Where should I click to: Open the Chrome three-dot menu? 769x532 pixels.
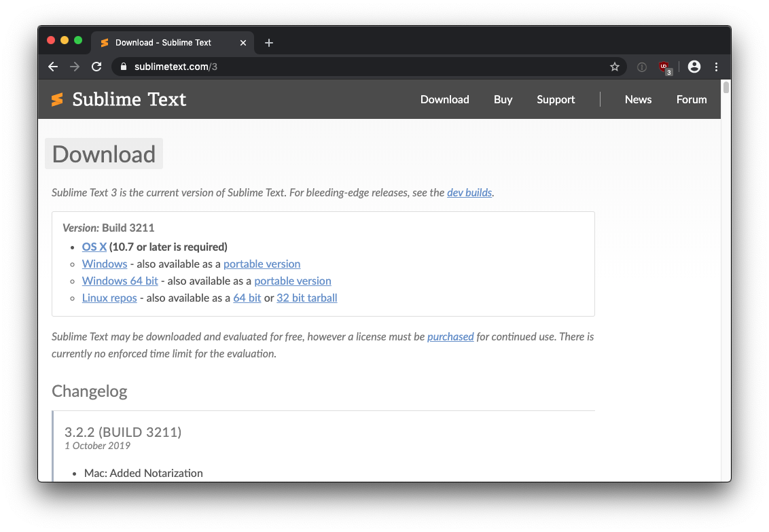716,67
